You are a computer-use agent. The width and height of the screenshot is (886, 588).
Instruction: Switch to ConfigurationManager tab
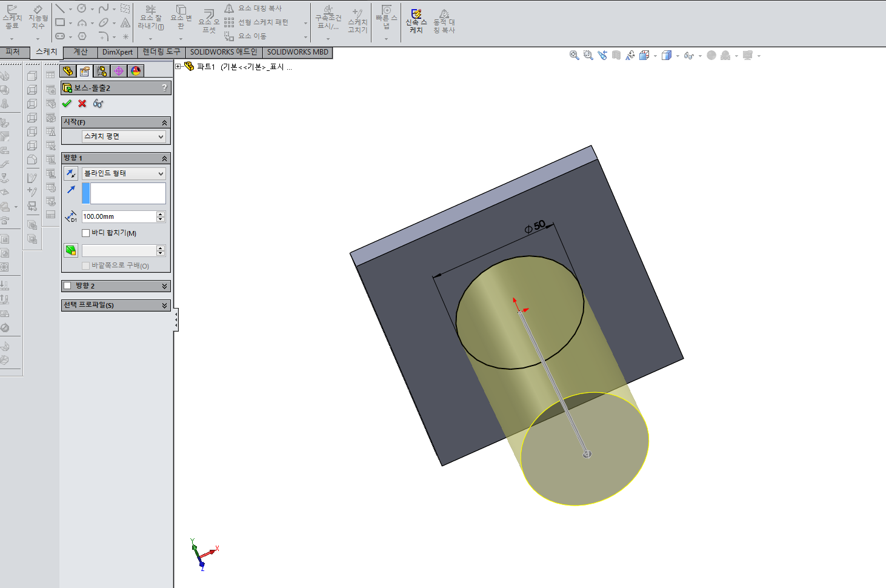102,71
